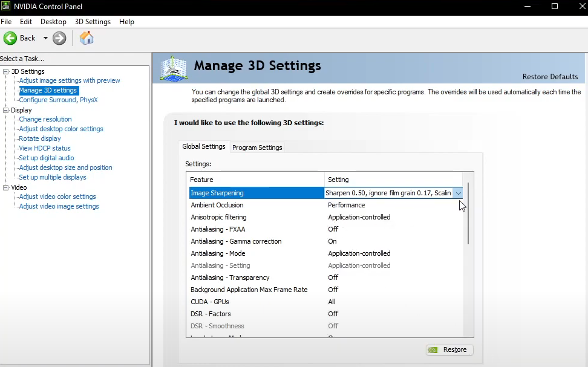Screen dimensions: 588x367
Task: Select the Ambient Occlusion feature row
Action: [217, 205]
